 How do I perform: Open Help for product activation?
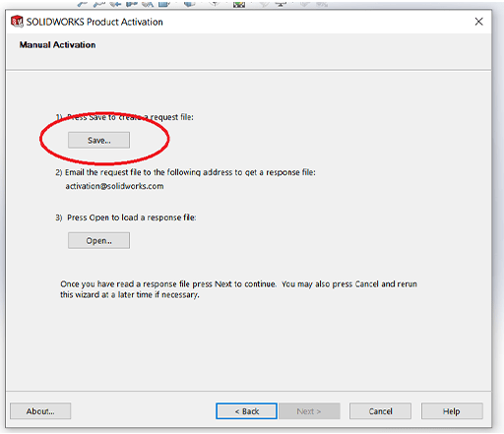[452, 411]
